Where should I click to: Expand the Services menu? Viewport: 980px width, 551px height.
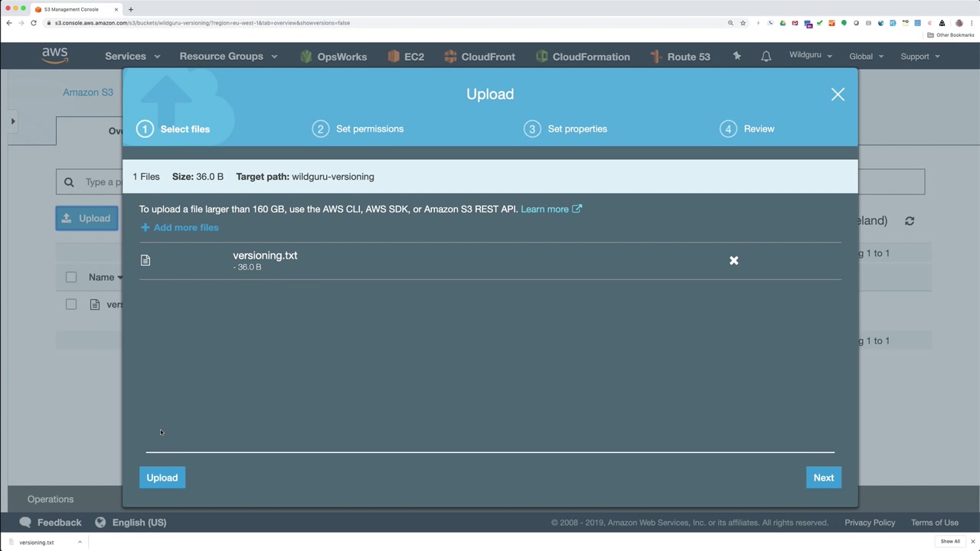point(132,57)
